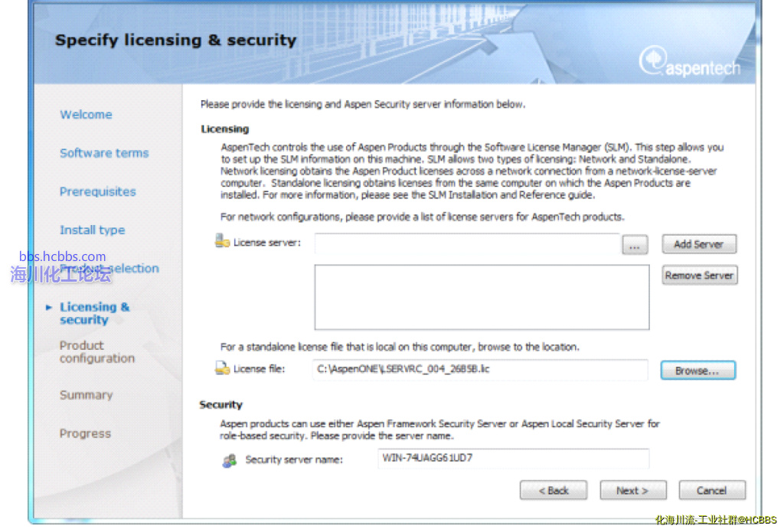Click Browse to locate license file
The width and height of the screenshot is (784, 532).
pos(697,370)
